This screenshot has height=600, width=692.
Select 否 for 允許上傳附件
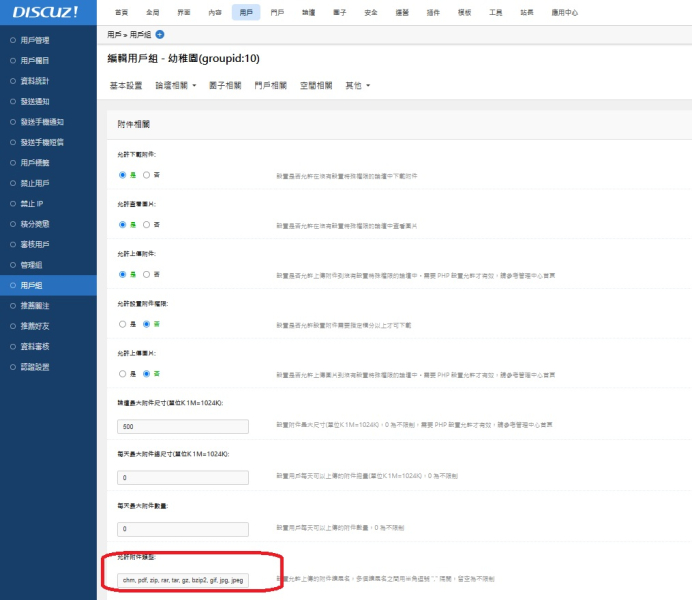click(x=146, y=274)
